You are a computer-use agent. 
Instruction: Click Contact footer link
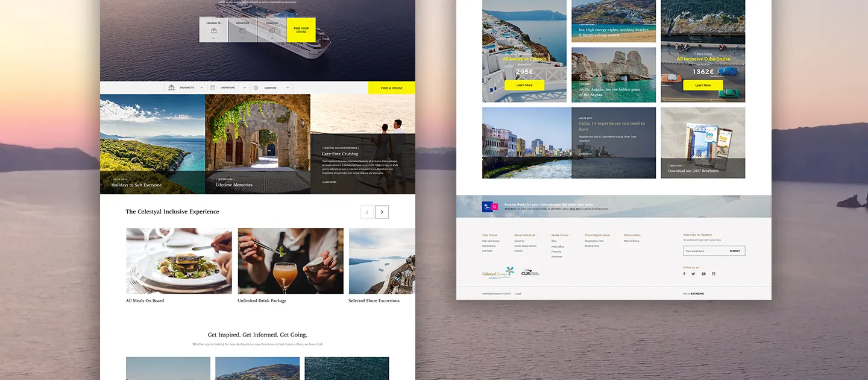click(x=518, y=251)
